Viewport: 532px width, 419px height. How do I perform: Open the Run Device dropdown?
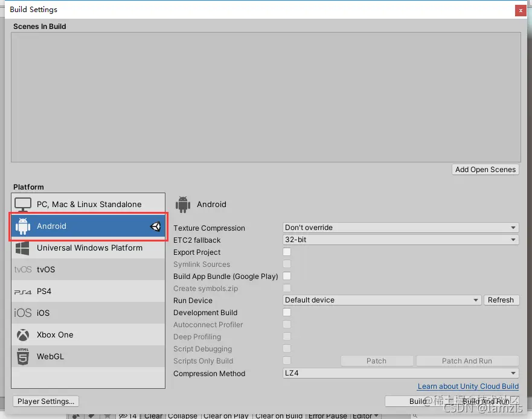(382, 300)
